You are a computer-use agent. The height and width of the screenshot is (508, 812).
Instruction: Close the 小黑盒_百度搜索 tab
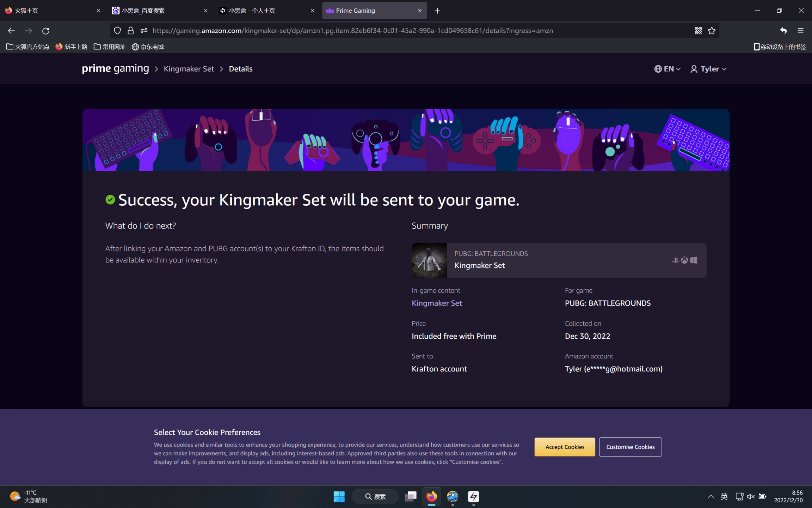[206, 11]
